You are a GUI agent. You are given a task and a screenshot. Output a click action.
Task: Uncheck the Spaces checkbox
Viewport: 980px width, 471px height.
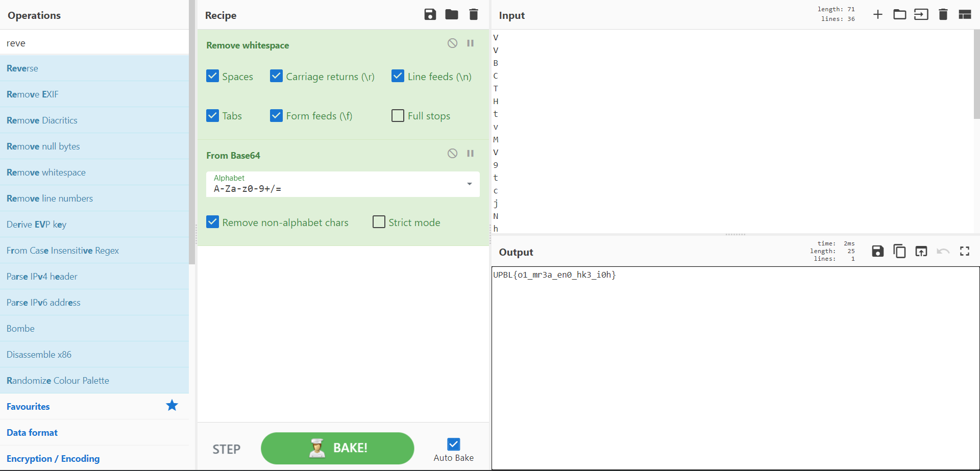(212, 76)
